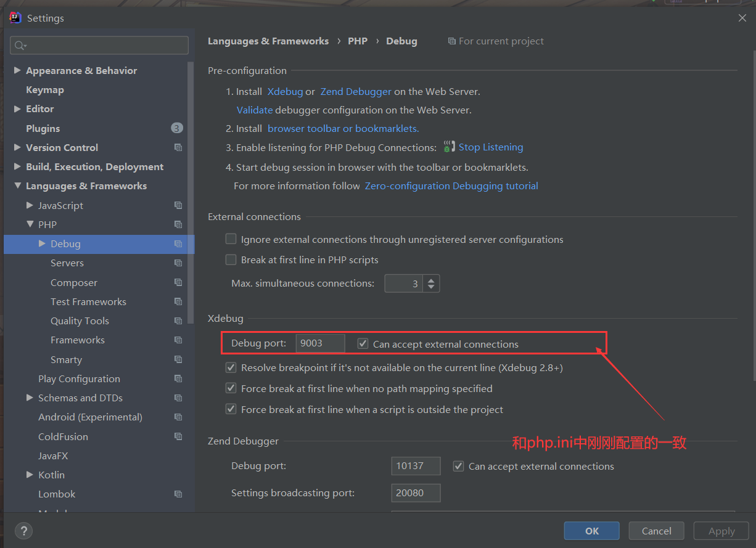
Task: Click project-level icon beside Smarty
Action: pos(178,359)
